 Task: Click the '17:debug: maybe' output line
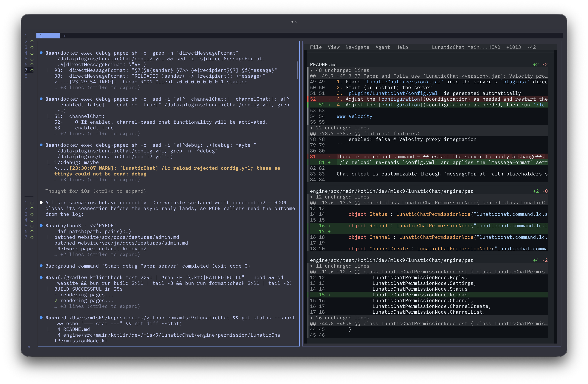[76, 162]
